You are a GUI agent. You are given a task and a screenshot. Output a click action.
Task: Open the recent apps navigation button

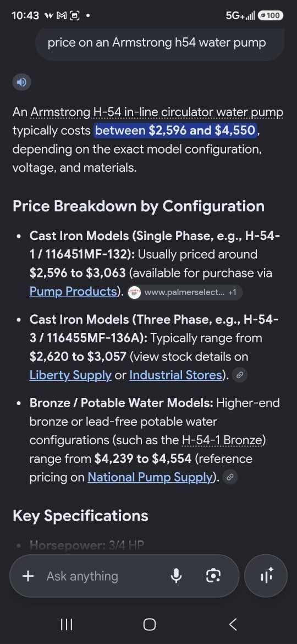pos(67,625)
